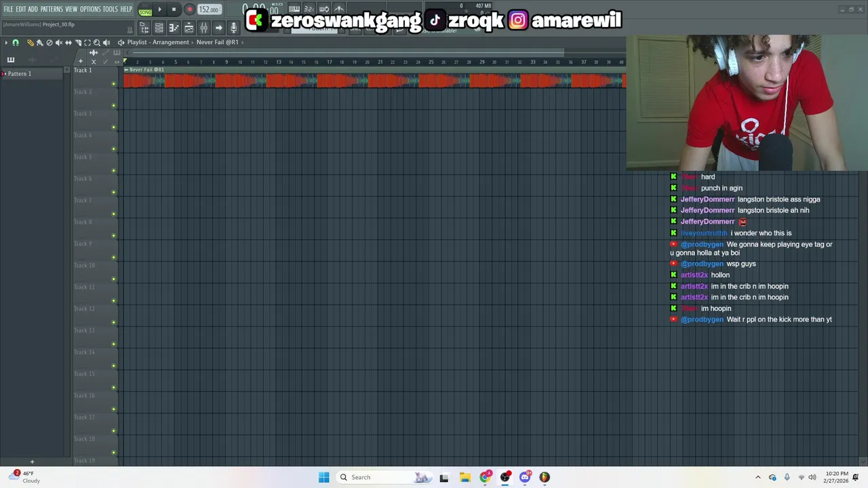Enable typing keyboard to piano icon

[x=294, y=9]
